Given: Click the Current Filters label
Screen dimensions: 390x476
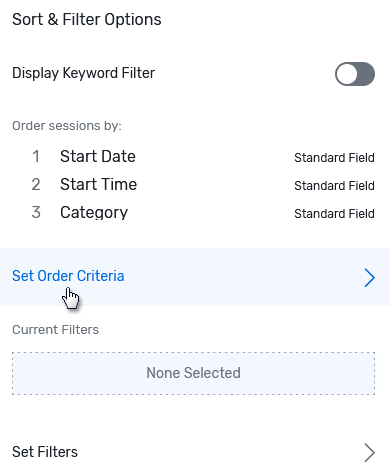Looking at the screenshot, I should [x=55, y=330].
